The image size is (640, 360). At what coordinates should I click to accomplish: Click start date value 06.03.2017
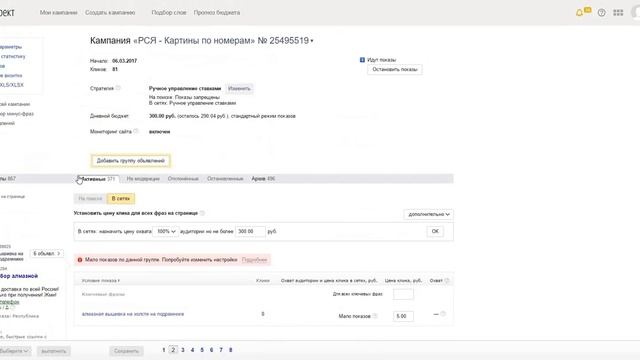coord(124,61)
